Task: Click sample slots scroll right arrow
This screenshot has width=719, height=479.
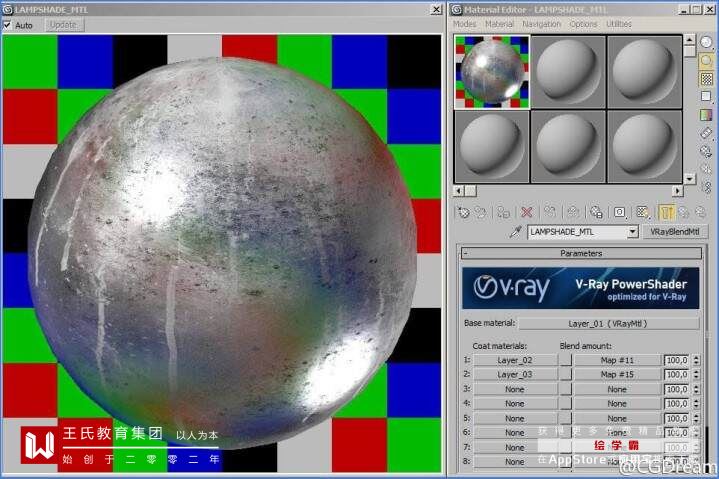Action: coord(677,190)
